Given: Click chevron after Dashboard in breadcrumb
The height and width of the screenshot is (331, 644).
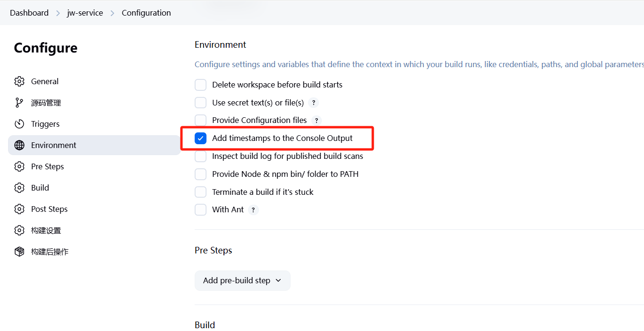Looking at the screenshot, I should (58, 13).
